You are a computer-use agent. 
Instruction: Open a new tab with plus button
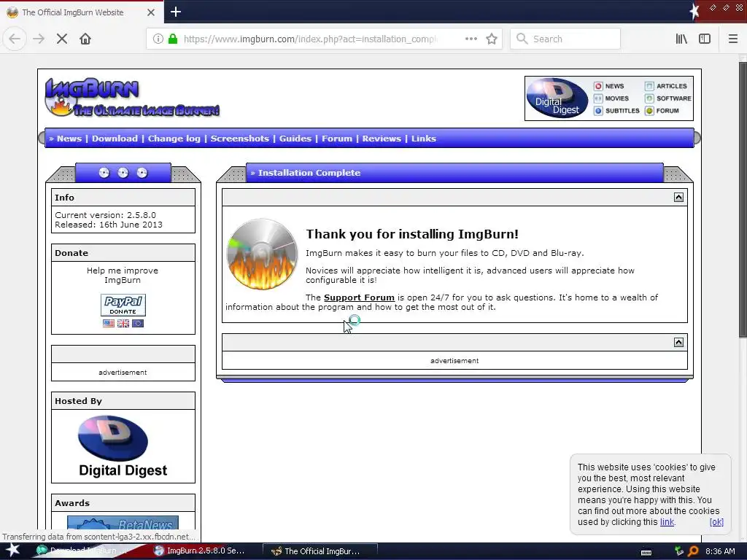[175, 12]
